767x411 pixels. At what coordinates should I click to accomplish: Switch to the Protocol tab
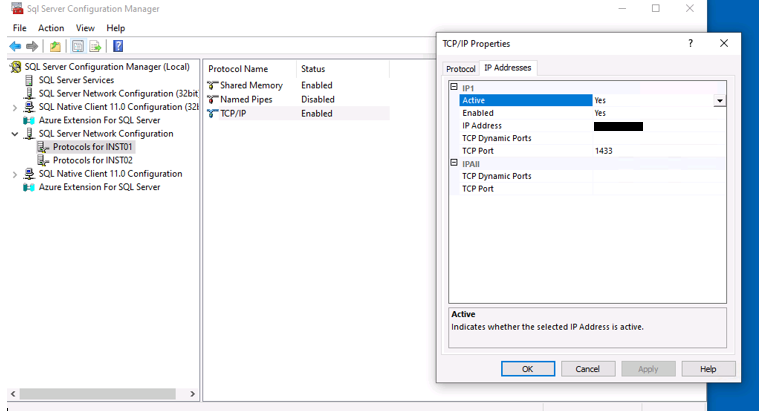460,68
